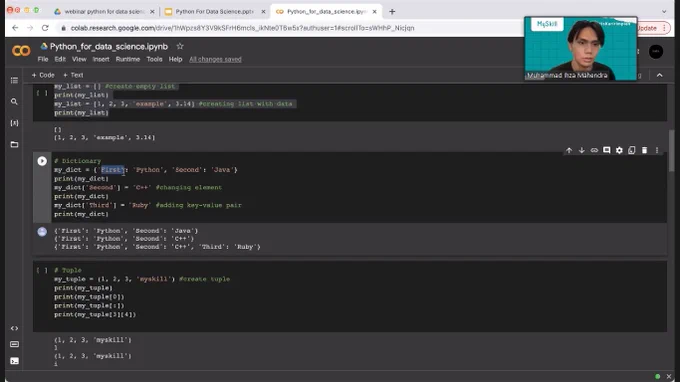
Task: Click the Tuple cell run bracket
Action: pyautogui.click(x=42, y=270)
